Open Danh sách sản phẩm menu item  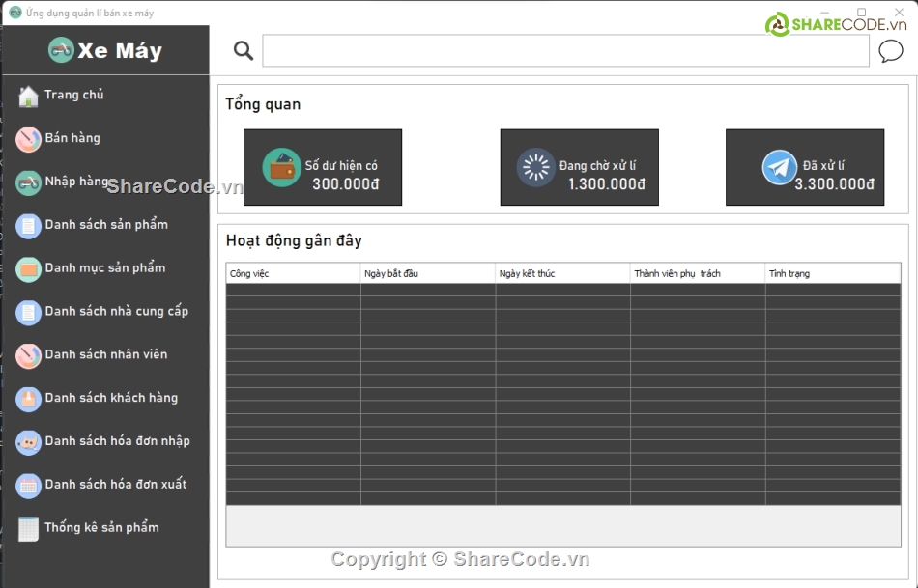[106, 225]
